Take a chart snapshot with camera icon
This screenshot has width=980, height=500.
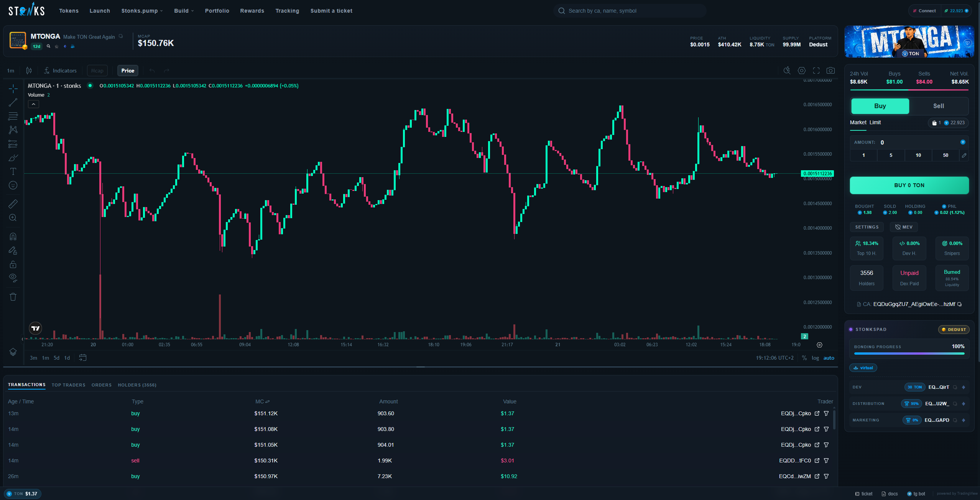[x=830, y=71]
